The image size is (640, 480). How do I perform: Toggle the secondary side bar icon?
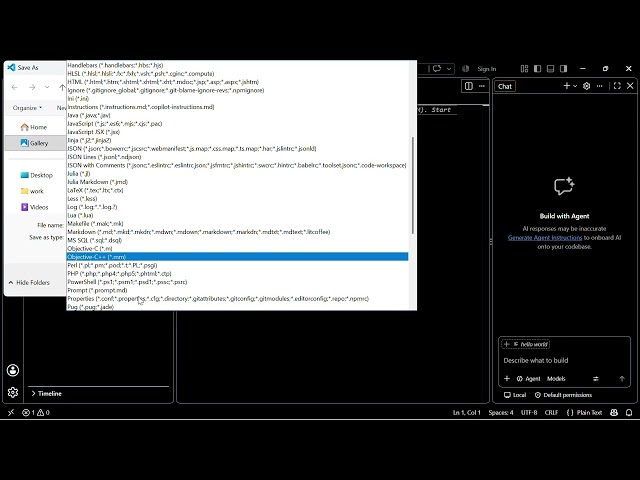click(563, 69)
